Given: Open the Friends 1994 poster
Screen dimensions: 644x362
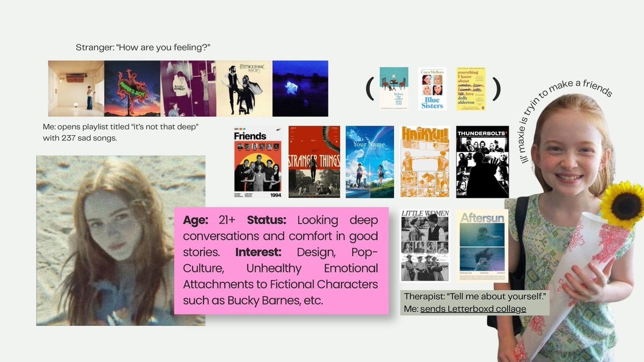Looking at the screenshot, I should pos(258,162).
